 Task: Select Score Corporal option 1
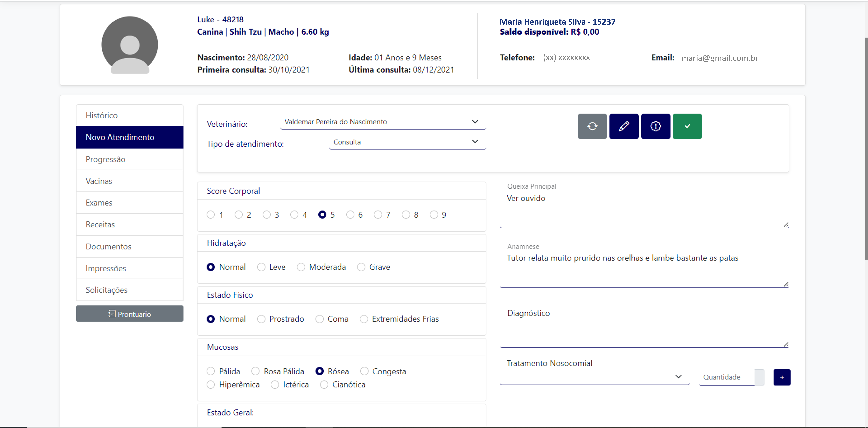[x=211, y=215]
